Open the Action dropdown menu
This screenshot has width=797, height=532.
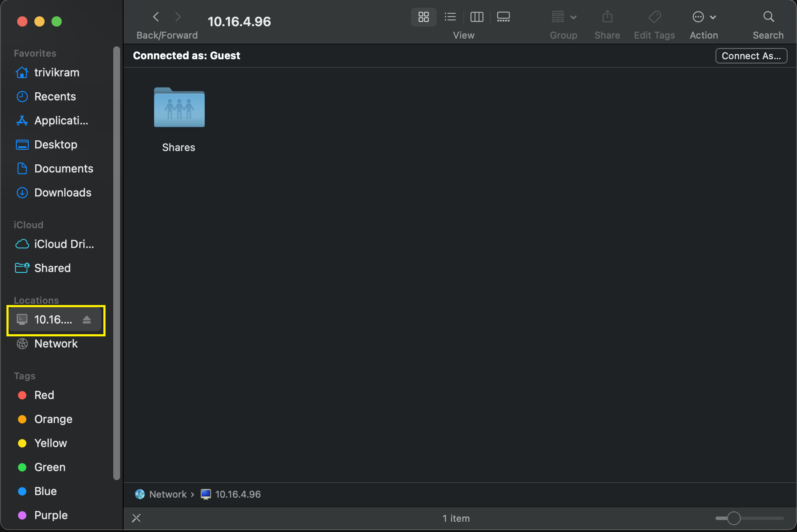click(704, 17)
